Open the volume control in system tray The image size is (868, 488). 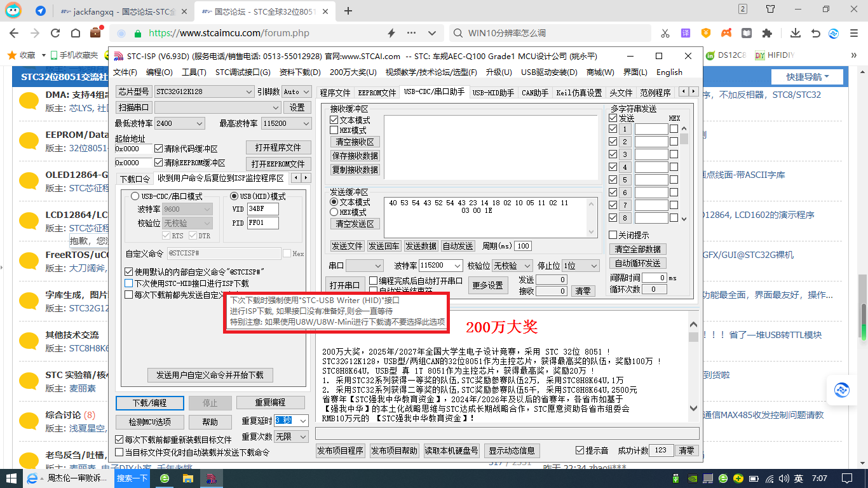(x=783, y=478)
